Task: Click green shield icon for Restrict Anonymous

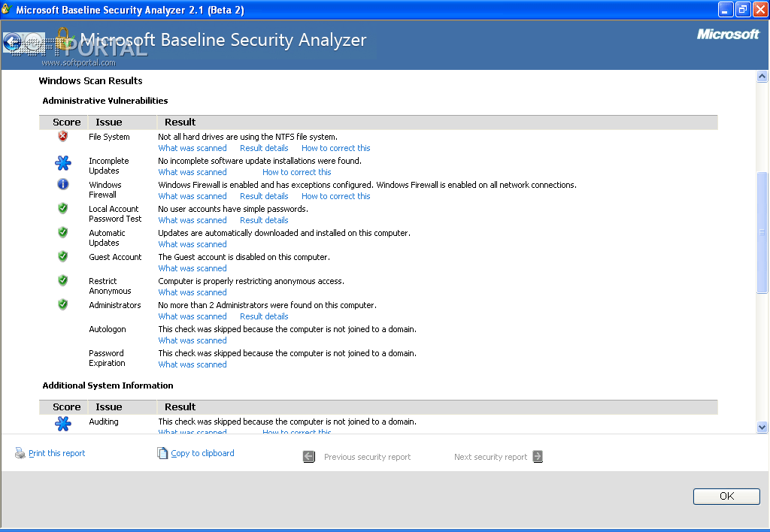Action: [63, 281]
